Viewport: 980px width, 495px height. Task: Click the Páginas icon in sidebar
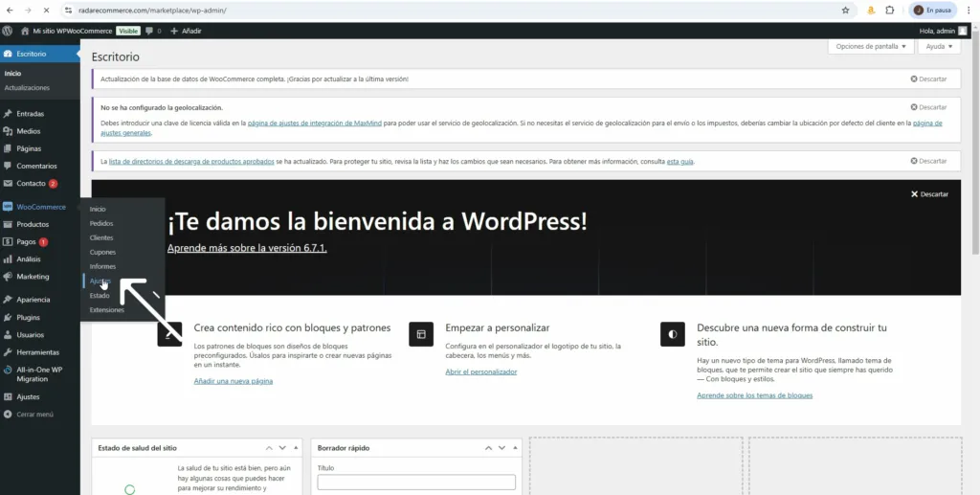click(x=8, y=148)
